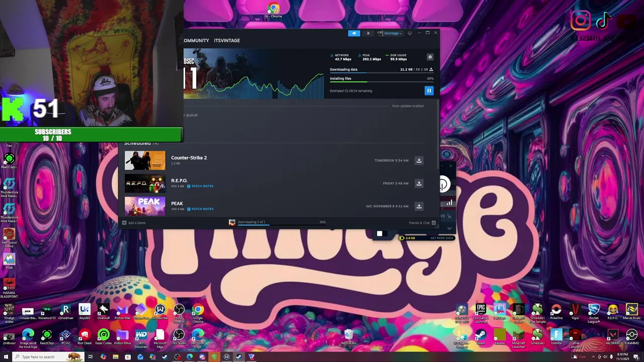Click the taskbar search box
Viewport: 644px width, 362px height.
(48, 357)
